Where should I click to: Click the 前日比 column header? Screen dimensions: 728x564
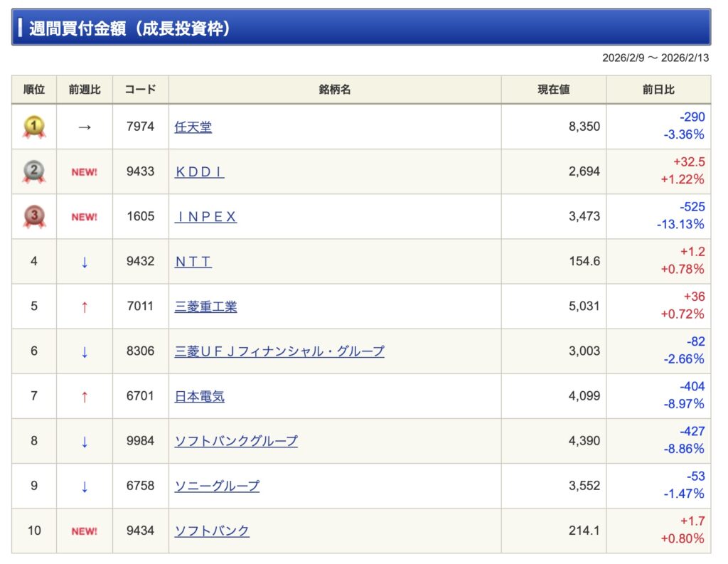tap(658, 90)
